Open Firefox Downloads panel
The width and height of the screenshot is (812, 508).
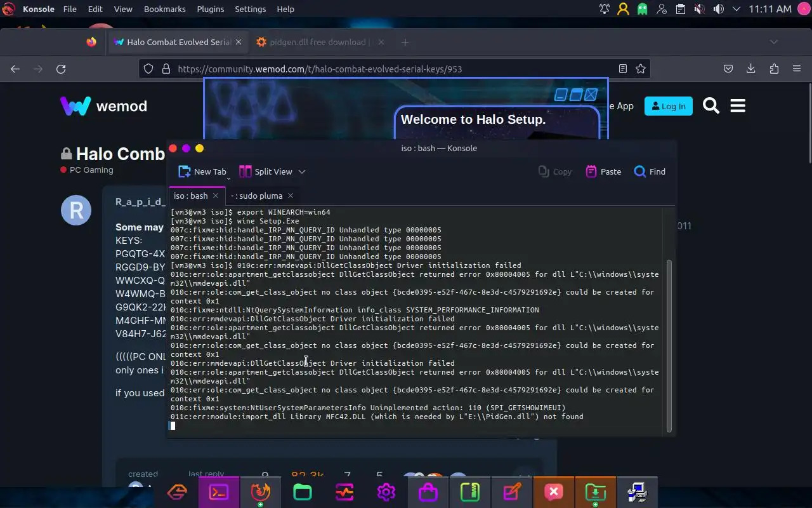click(x=750, y=69)
